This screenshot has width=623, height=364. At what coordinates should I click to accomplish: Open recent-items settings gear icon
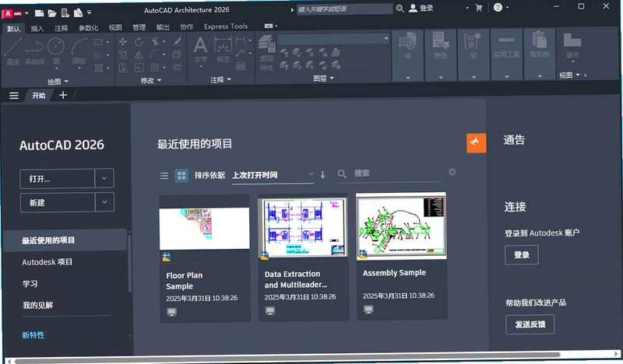(x=452, y=172)
